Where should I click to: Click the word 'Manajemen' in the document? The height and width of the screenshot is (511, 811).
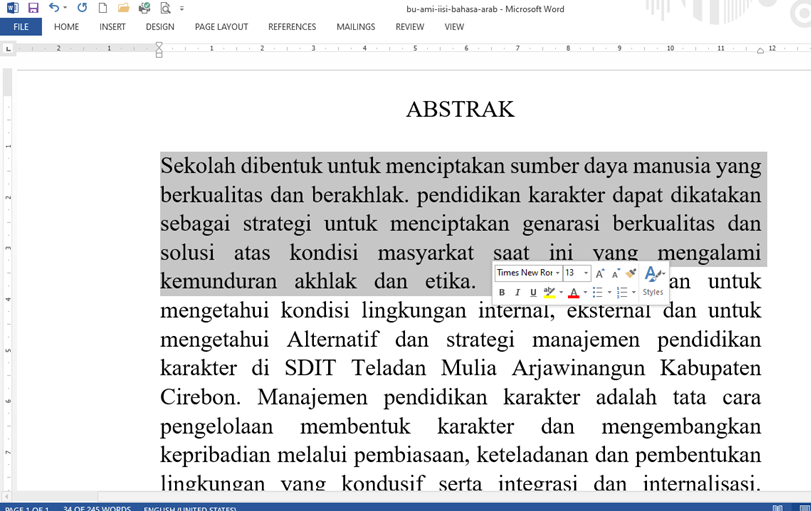click(312, 398)
